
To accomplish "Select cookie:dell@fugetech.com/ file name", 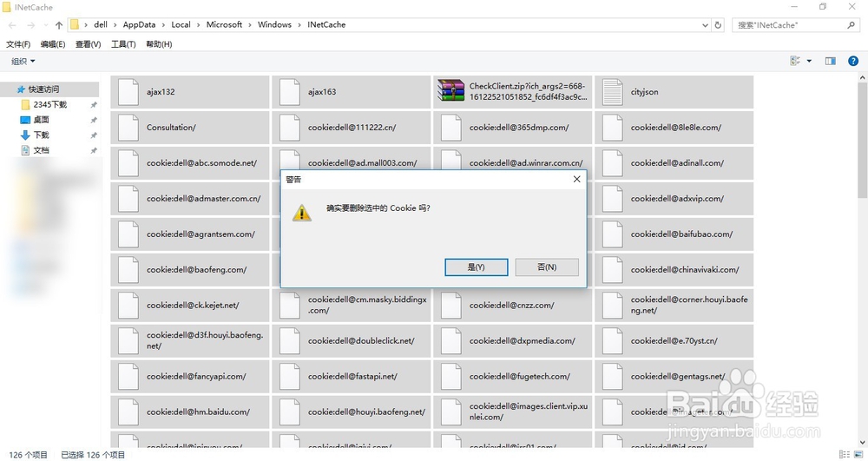I will [519, 376].
